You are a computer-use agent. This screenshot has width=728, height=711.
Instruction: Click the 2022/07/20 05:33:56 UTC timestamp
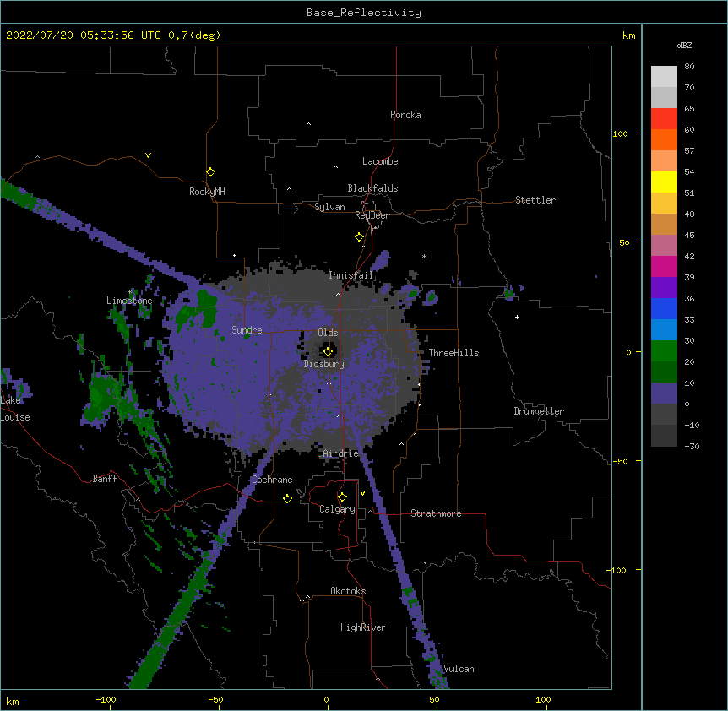[x=84, y=35]
